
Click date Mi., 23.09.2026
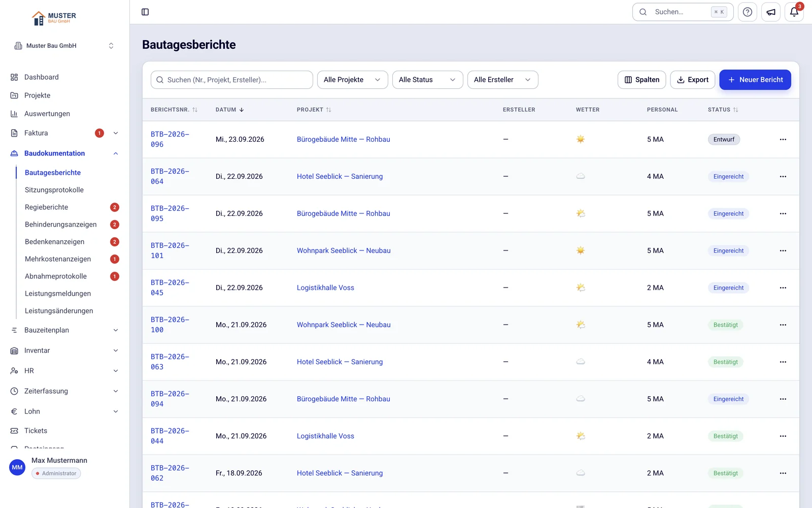point(240,139)
